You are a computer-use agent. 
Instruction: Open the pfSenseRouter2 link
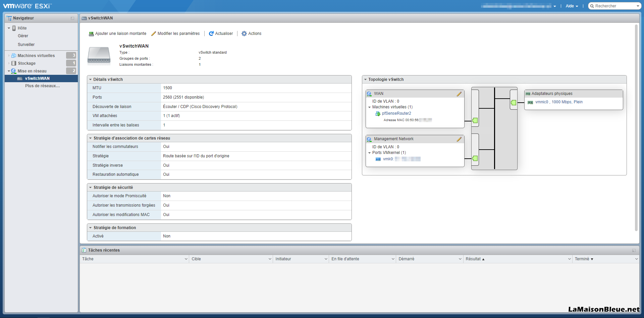396,113
